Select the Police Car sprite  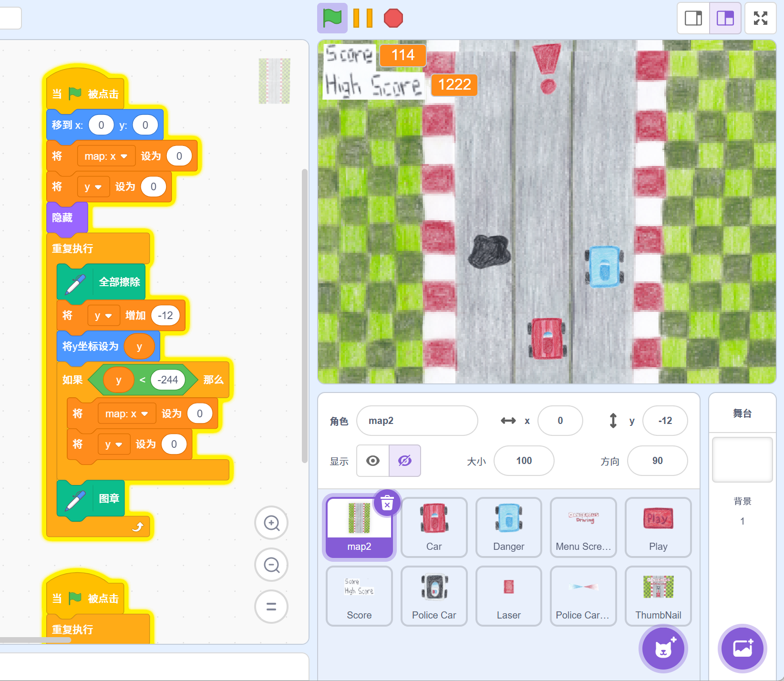[434, 596]
